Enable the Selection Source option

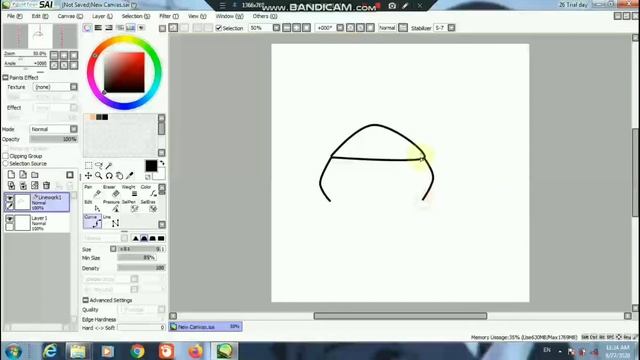tap(5, 163)
